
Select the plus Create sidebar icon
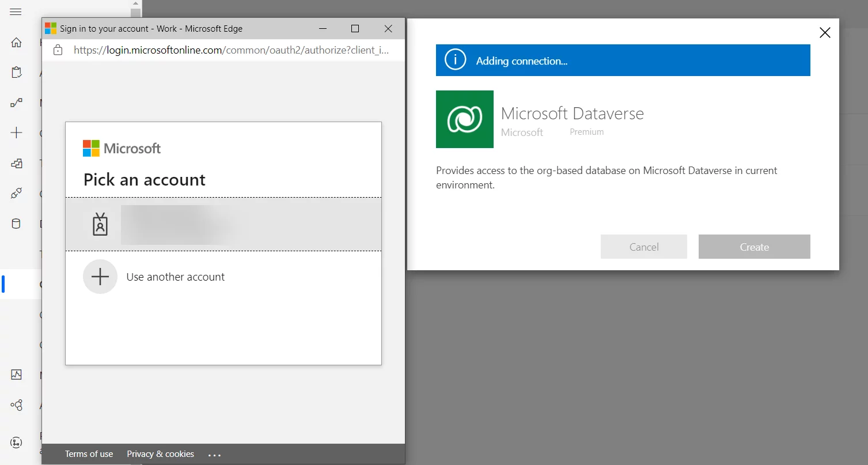[x=16, y=133]
